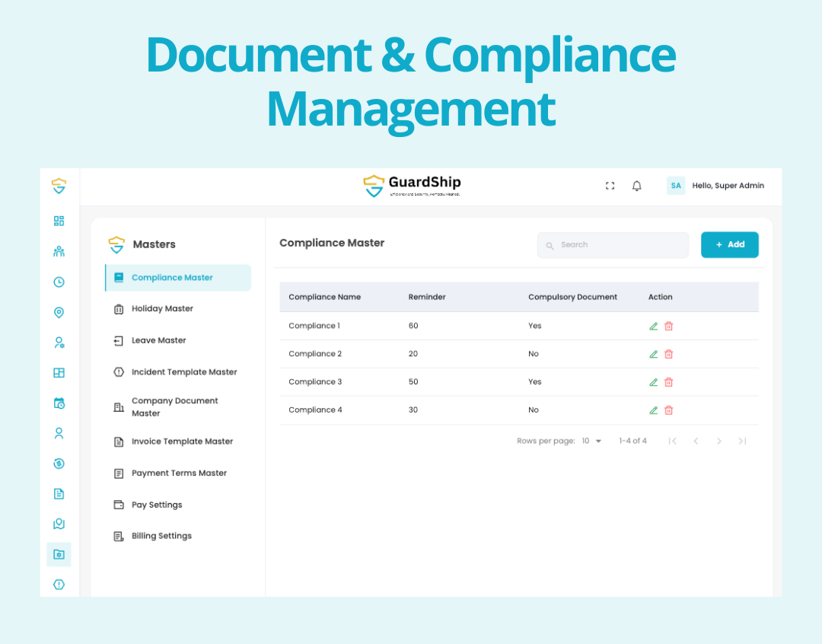Image resolution: width=822 pixels, height=644 pixels.
Task: Open Payment Terms Master menu item
Action: pos(178,473)
